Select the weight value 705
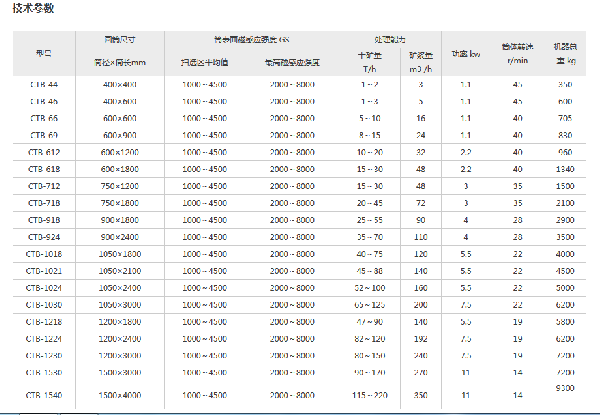The image size is (600, 415). click(565, 118)
